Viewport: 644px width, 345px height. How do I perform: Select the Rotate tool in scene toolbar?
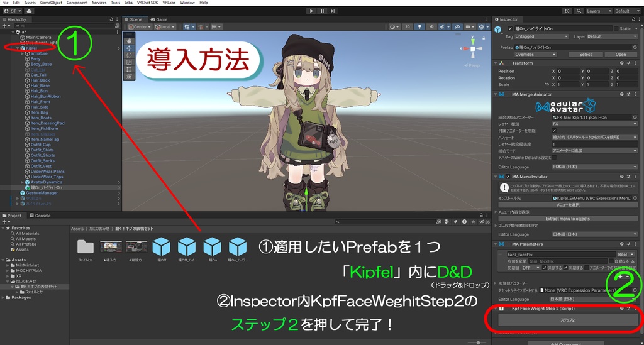pyautogui.click(x=129, y=55)
